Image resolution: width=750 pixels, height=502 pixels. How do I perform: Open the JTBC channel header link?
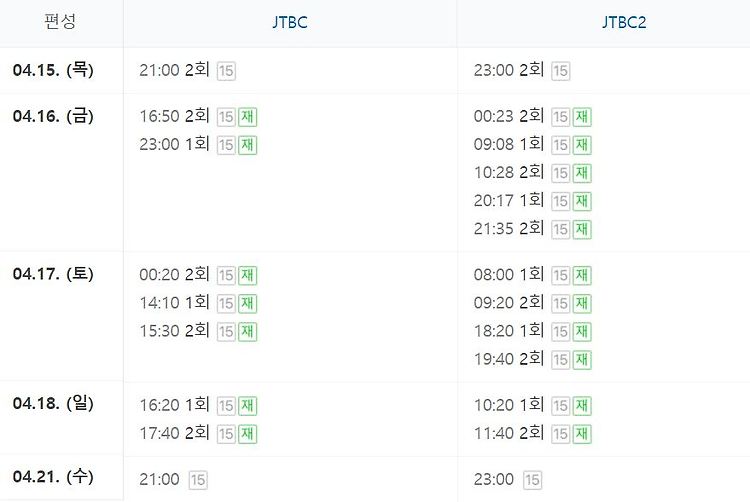pyautogui.click(x=290, y=22)
